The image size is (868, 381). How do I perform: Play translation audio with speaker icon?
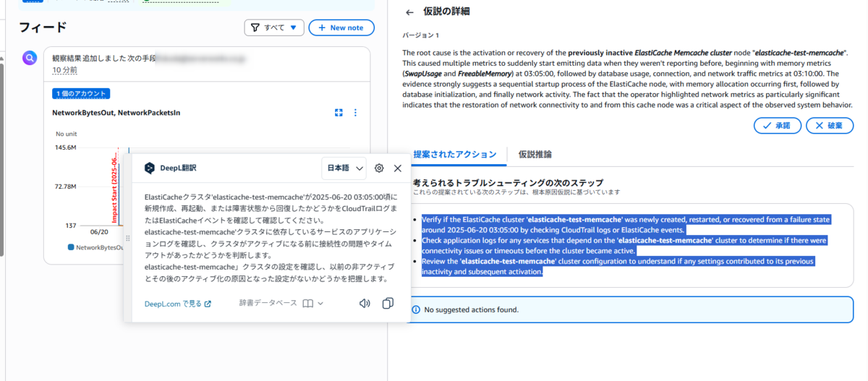pyautogui.click(x=365, y=304)
